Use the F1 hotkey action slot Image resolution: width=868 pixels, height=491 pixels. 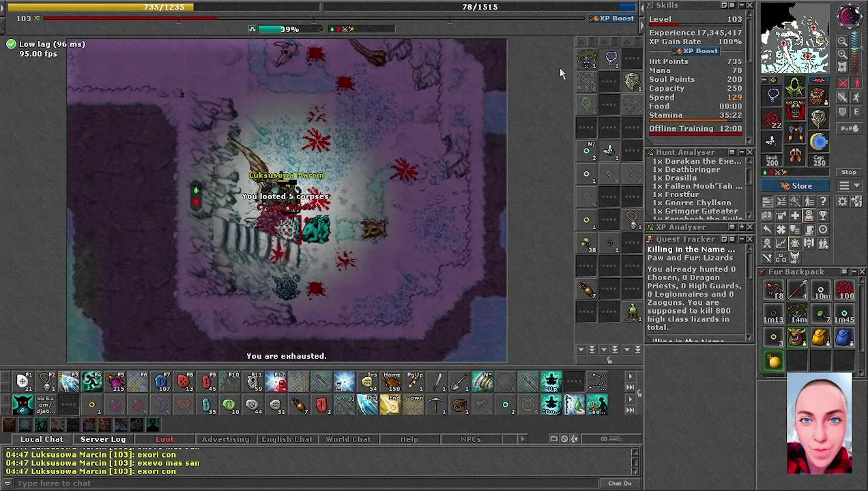click(x=22, y=382)
